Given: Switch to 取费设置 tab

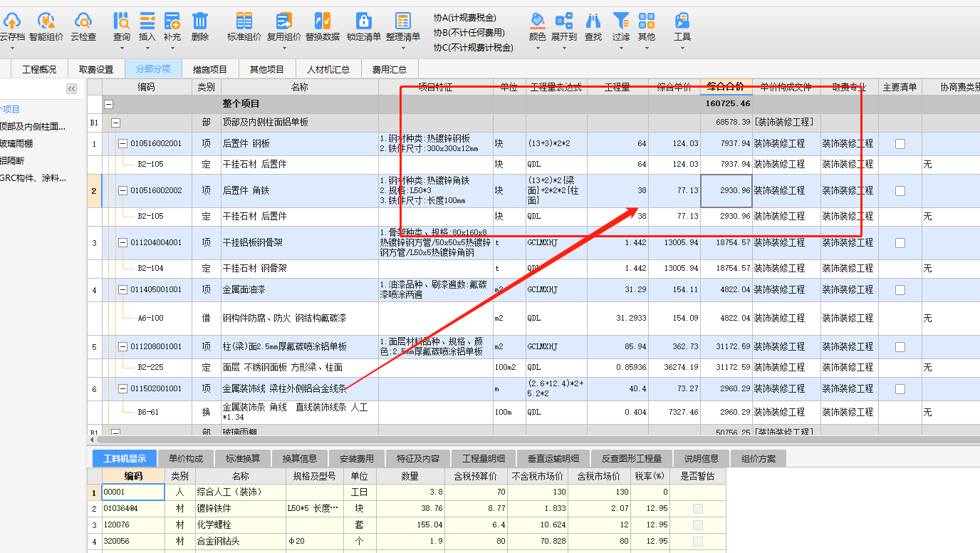Looking at the screenshot, I should pyautogui.click(x=96, y=69).
